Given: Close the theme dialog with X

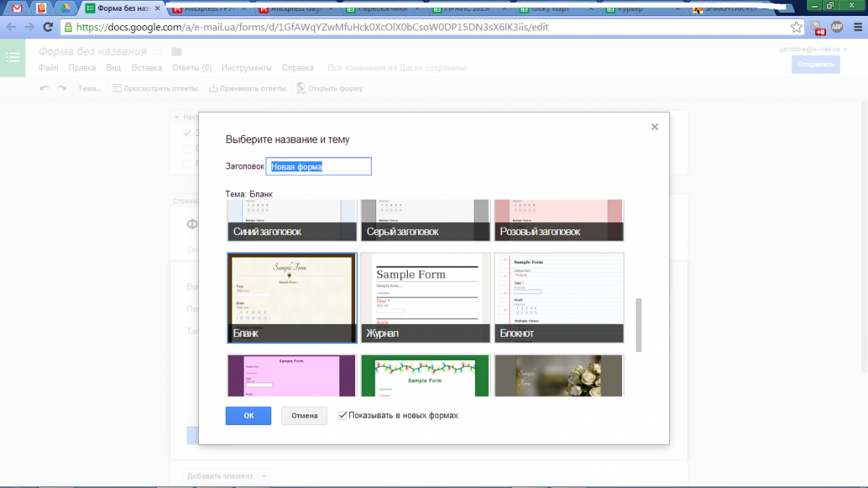Looking at the screenshot, I should click(x=655, y=127).
